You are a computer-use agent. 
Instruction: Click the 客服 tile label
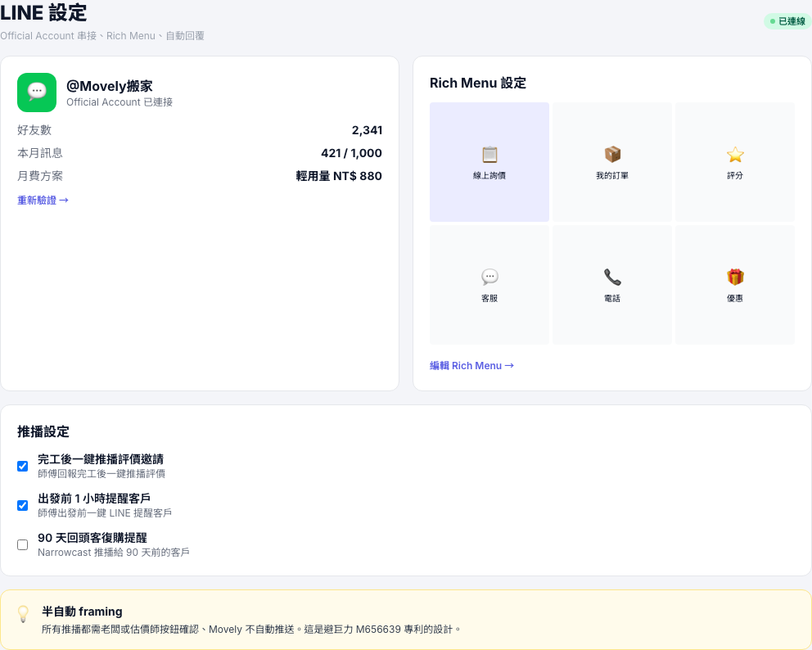pyautogui.click(x=489, y=298)
